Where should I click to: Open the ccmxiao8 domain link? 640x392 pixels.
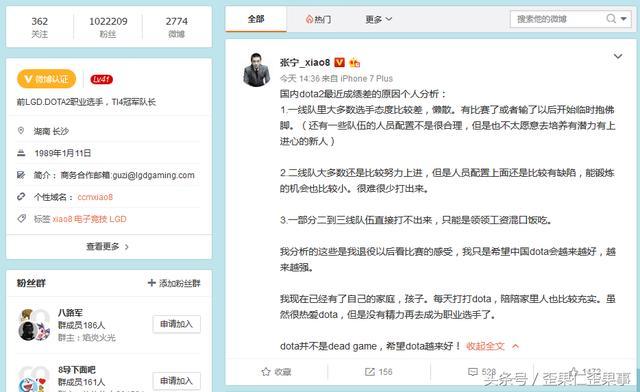[95, 197]
